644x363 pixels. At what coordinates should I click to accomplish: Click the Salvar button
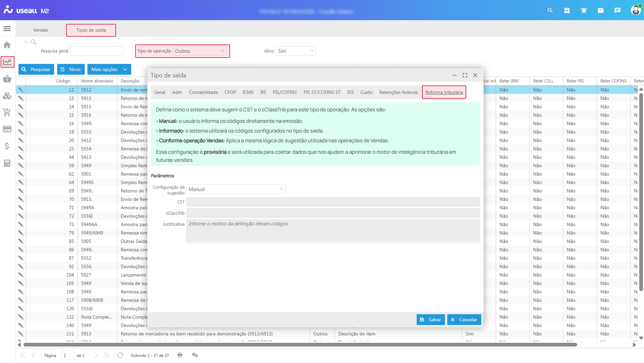(430, 320)
